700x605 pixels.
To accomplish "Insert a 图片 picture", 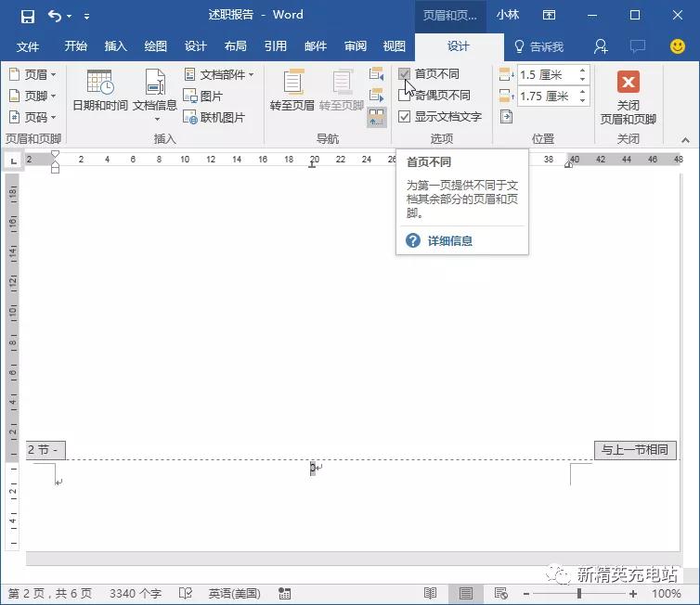I will pyautogui.click(x=203, y=96).
